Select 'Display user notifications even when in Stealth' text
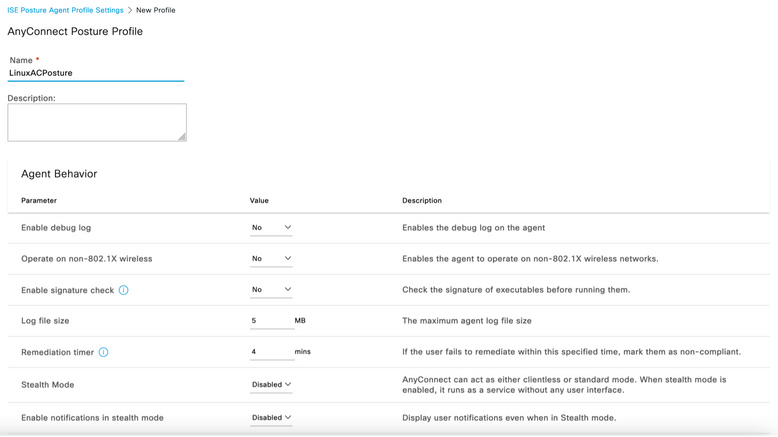This screenshot has height=437, width=778. click(509, 418)
